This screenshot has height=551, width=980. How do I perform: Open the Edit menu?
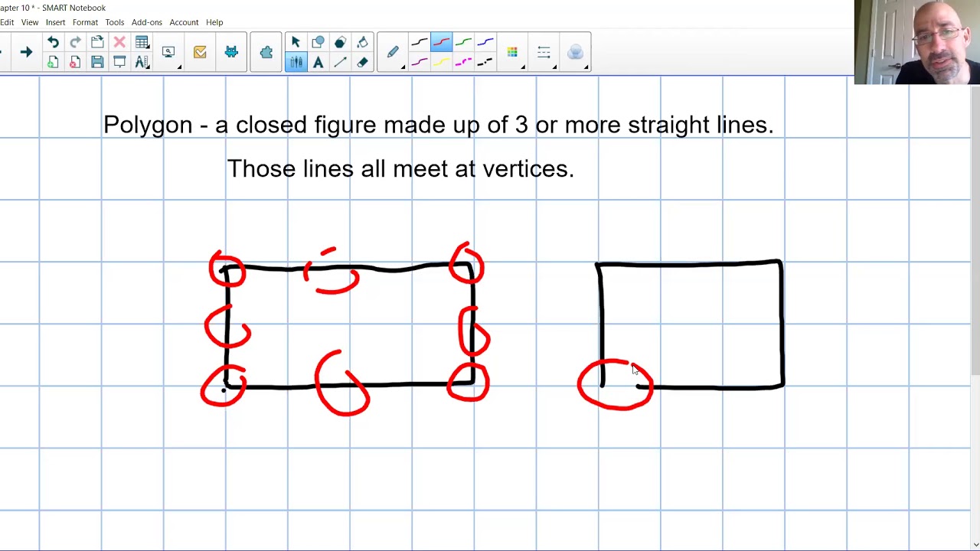point(7,22)
